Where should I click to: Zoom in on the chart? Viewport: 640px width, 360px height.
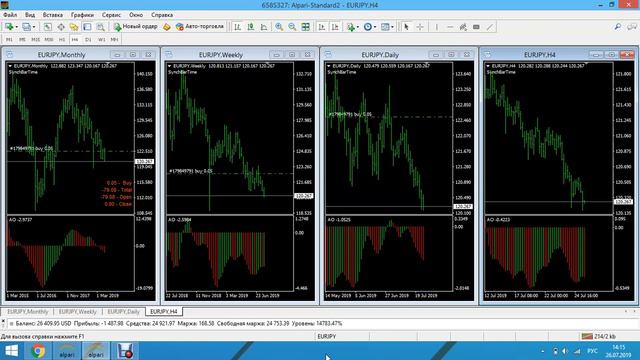coord(279,27)
